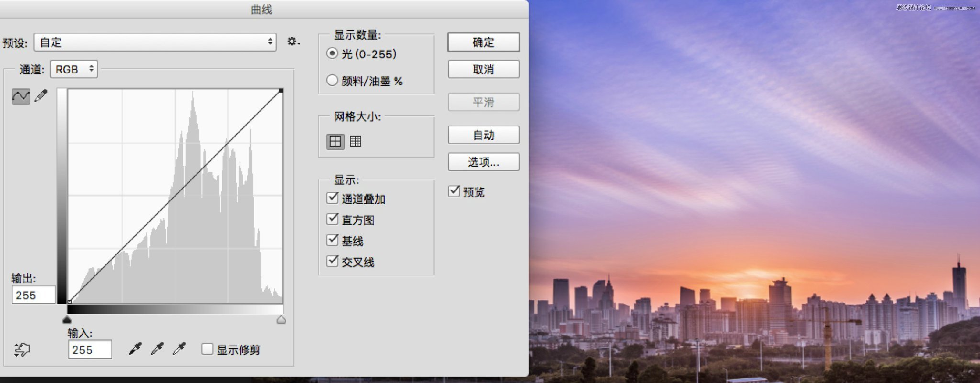This screenshot has width=980, height=383.
Task: Click the 确定 confirm button
Action: click(x=483, y=43)
